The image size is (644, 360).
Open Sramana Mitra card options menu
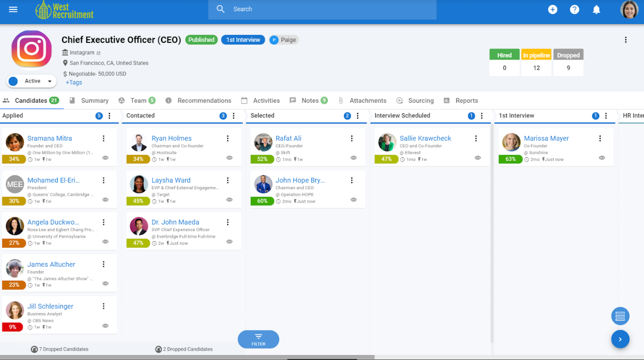point(104,139)
